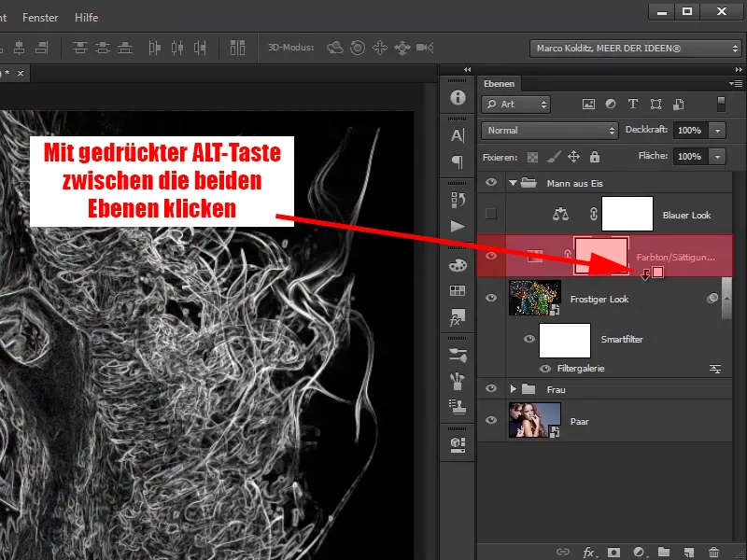Open the Normal blend mode dropdown

tap(550, 131)
